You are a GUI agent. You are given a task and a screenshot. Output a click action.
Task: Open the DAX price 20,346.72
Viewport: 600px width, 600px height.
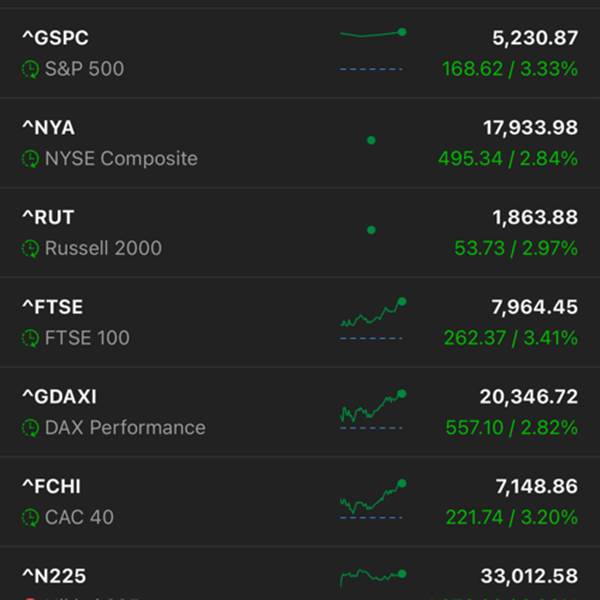(x=529, y=397)
